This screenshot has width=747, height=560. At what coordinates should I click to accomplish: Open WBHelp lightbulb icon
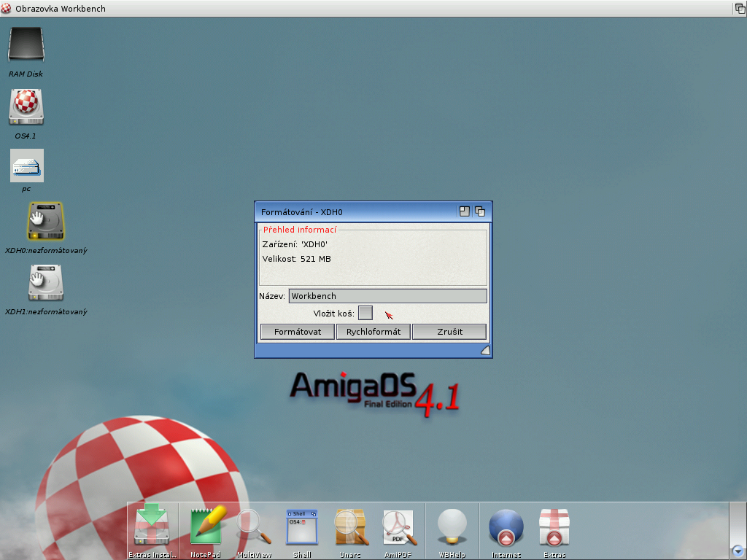(x=452, y=526)
